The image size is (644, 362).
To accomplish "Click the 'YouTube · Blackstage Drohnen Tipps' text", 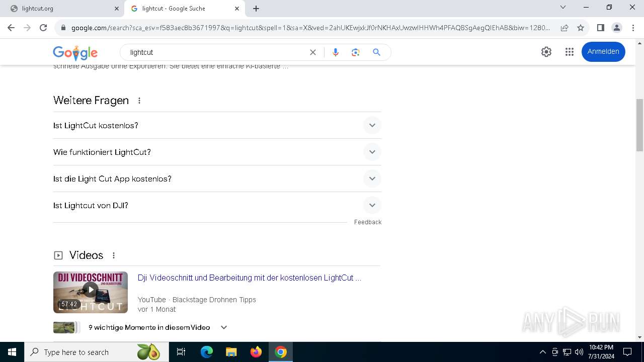I will (x=197, y=300).
